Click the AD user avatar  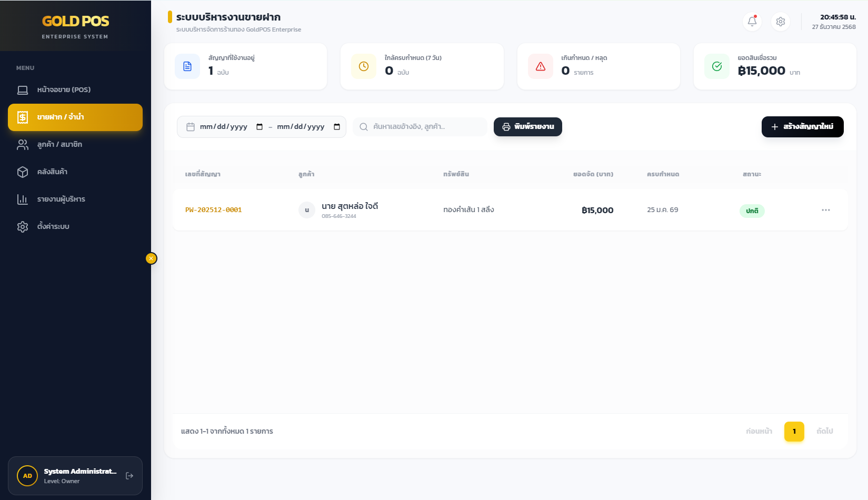(27, 476)
